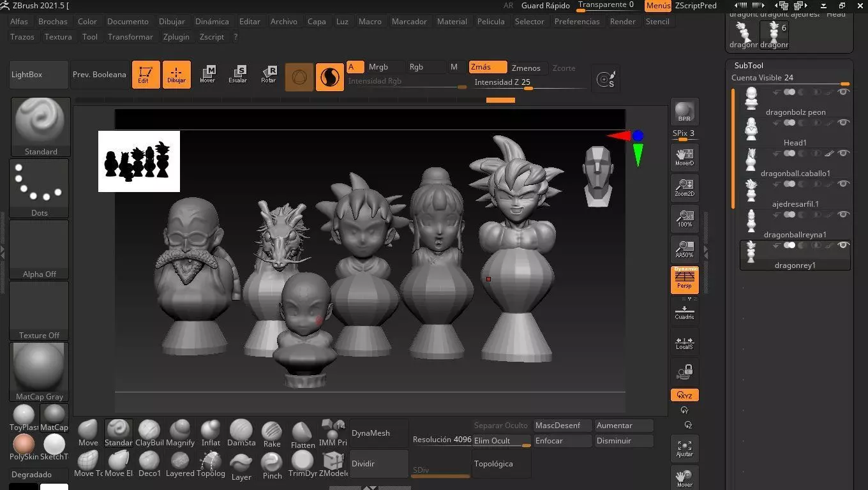Click the Guard Rápido quick save button
This screenshot has height=490, width=868.
click(x=546, y=6)
